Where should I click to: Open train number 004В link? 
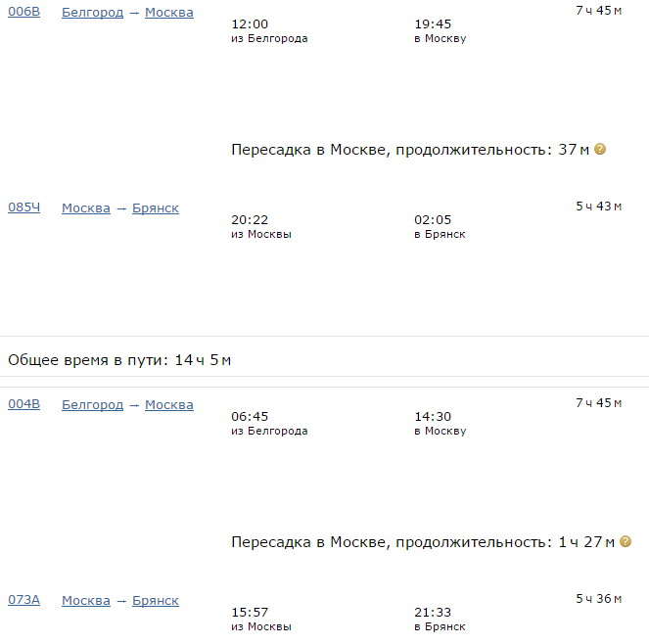pyautogui.click(x=24, y=404)
